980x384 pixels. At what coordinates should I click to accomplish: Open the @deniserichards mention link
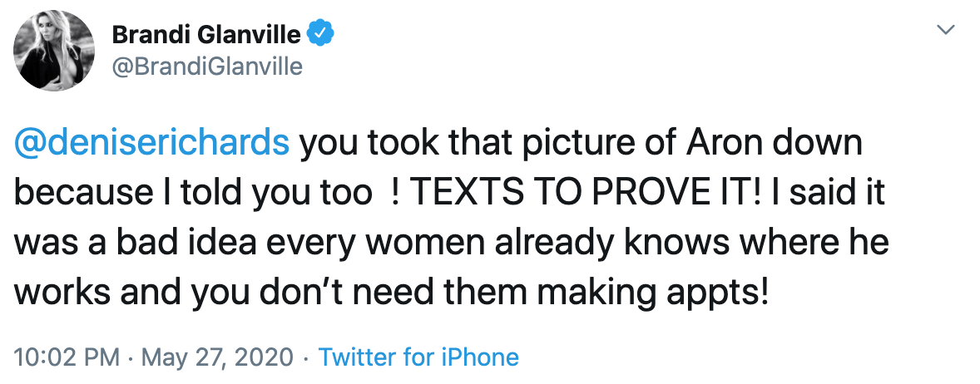152,143
